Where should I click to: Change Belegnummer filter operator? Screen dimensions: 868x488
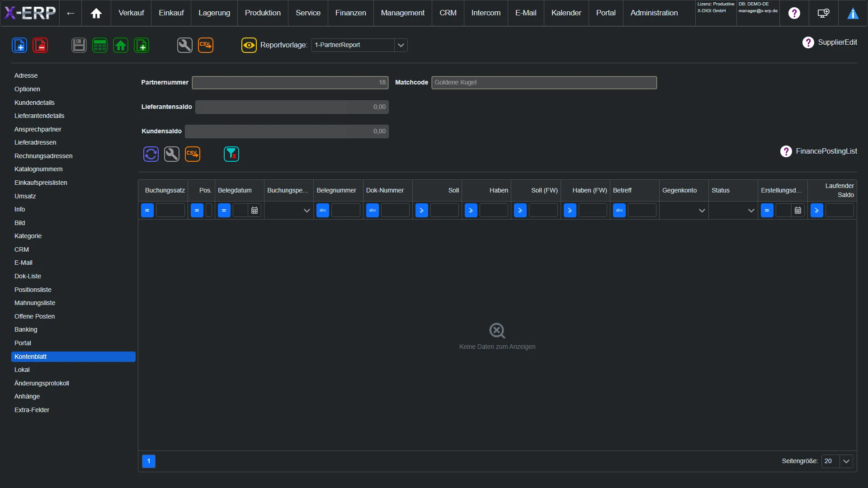coord(323,211)
